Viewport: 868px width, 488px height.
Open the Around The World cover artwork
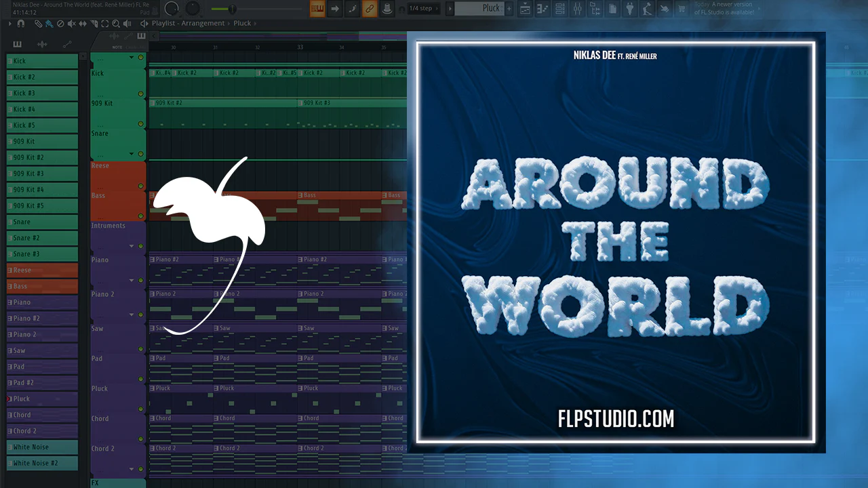[x=616, y=243]
